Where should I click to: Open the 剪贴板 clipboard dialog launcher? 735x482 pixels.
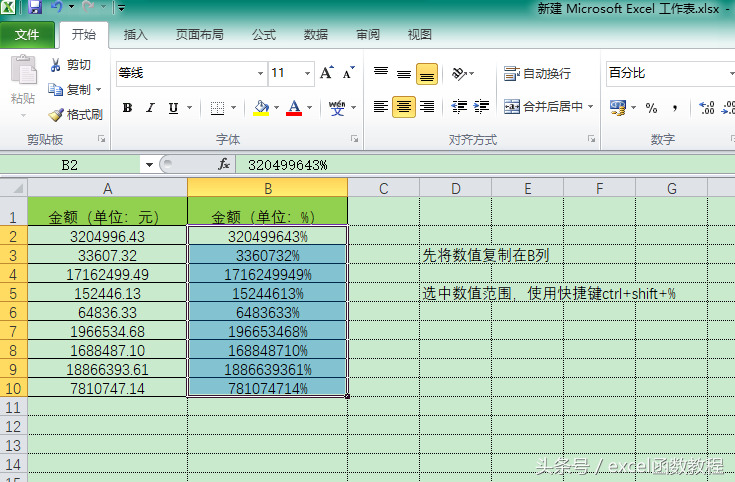[101, 139]
